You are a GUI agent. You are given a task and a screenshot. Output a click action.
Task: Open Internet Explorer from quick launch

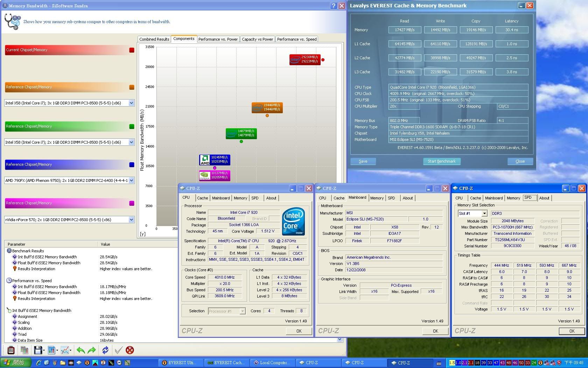coord(38,363)
